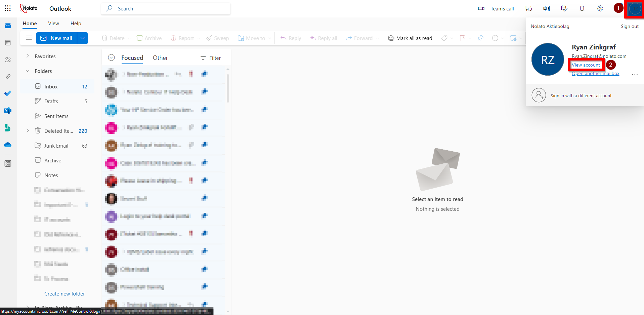The width and height of the screenshot is (644, 315).
Task: Open the Drafts folder
Action: [x=57, y=101]
